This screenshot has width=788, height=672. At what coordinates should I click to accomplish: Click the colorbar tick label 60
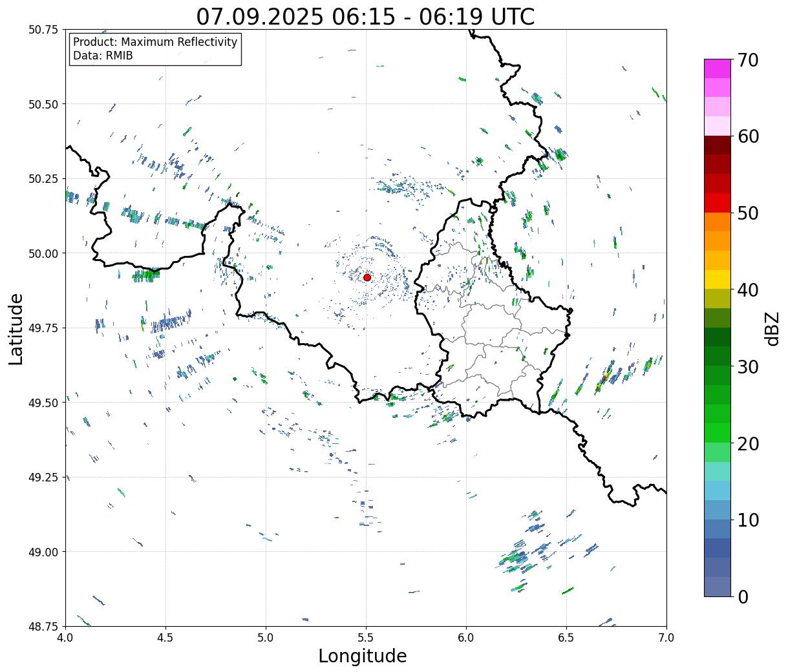coord(747,136)
